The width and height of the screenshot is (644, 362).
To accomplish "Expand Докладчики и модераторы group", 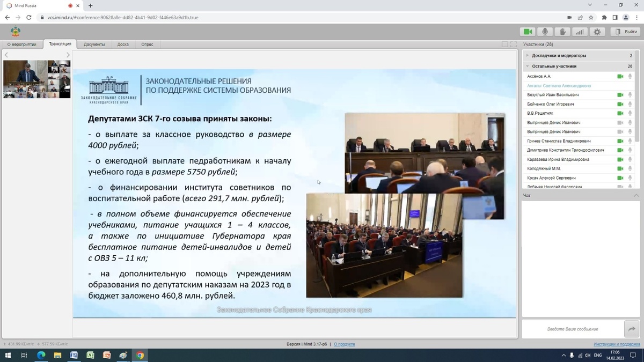I will tap(528, 55).
